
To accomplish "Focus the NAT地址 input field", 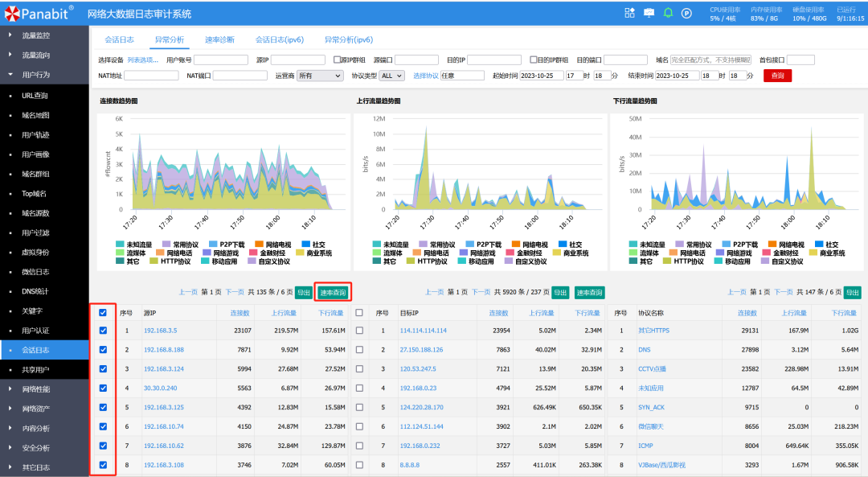I will tap(151, 76).
